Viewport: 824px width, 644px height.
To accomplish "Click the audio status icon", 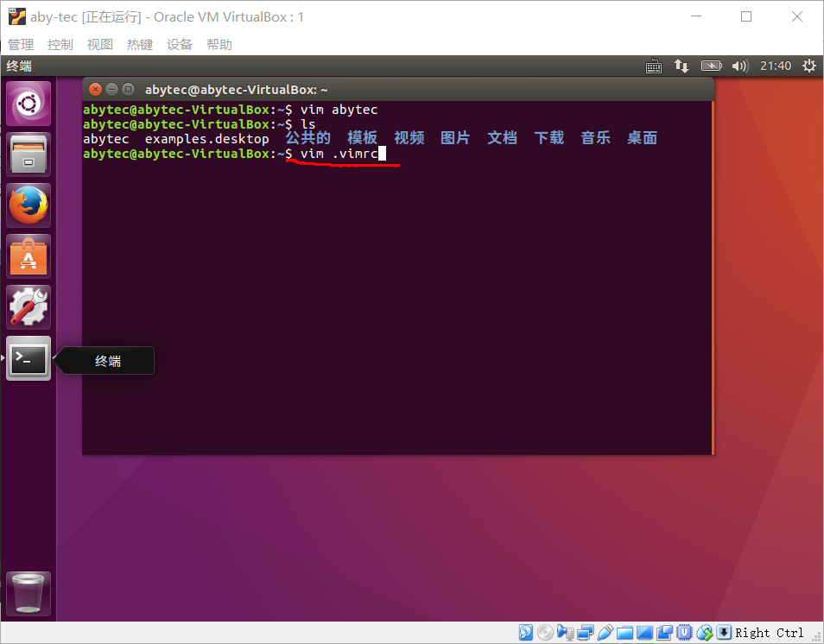I will pos(566,633).
